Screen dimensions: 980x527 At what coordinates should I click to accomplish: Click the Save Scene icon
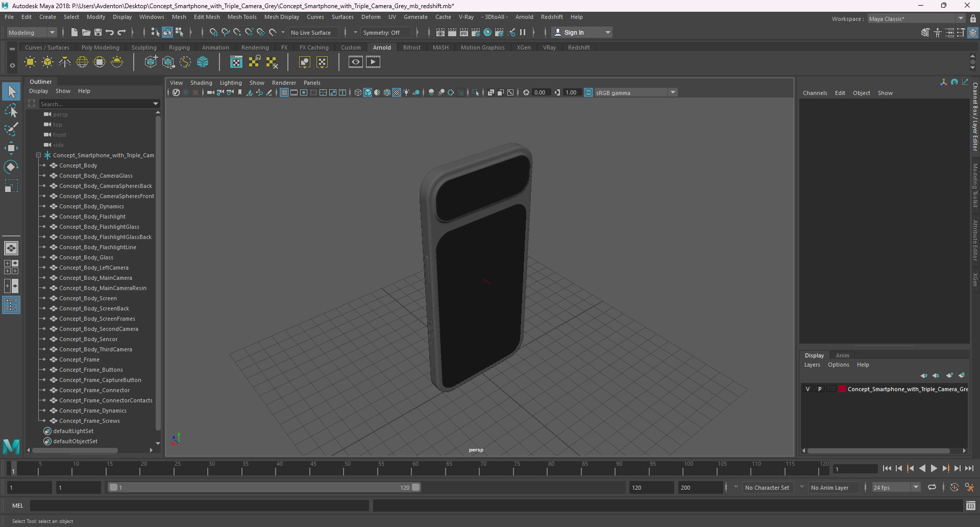[98, 32]
